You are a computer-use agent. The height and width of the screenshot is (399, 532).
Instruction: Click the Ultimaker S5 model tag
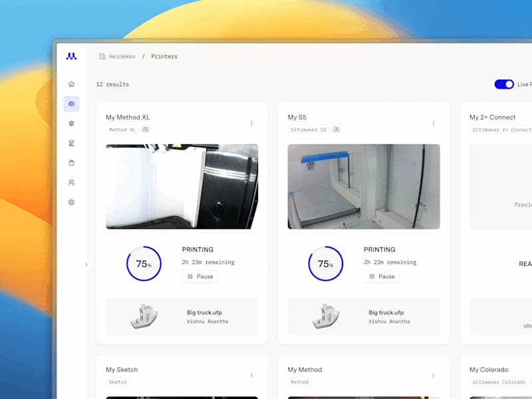click(x=309, y=130)
